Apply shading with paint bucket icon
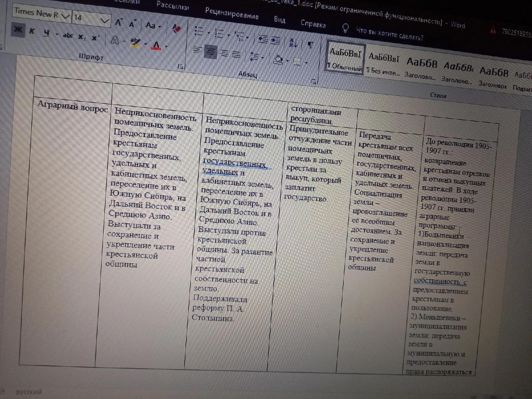Screen dimensions: 532x399 click(x=278, y=59)
